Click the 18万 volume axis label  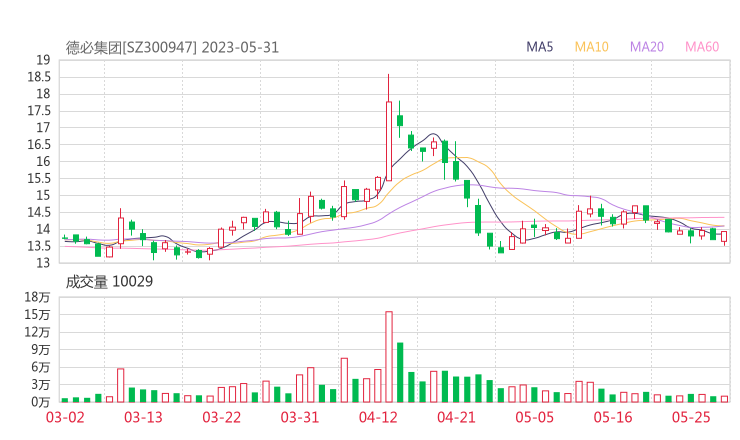[x=37, y=297]
